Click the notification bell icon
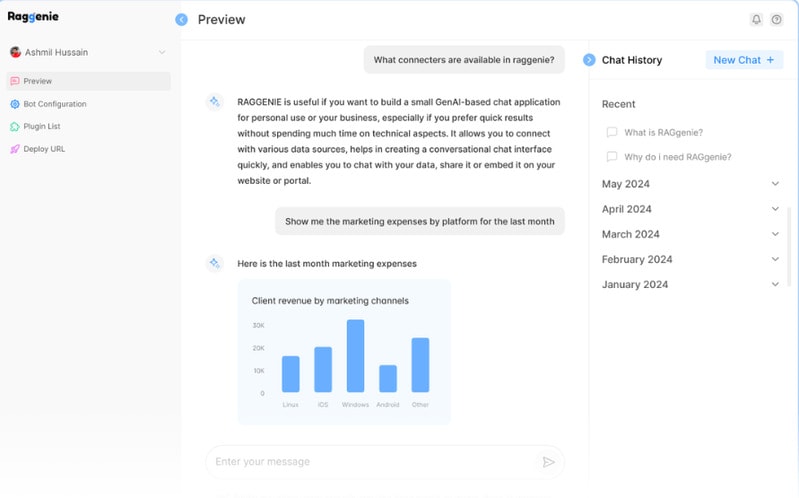The height and width of the screenshot is (498, 799). pos(756,19)
